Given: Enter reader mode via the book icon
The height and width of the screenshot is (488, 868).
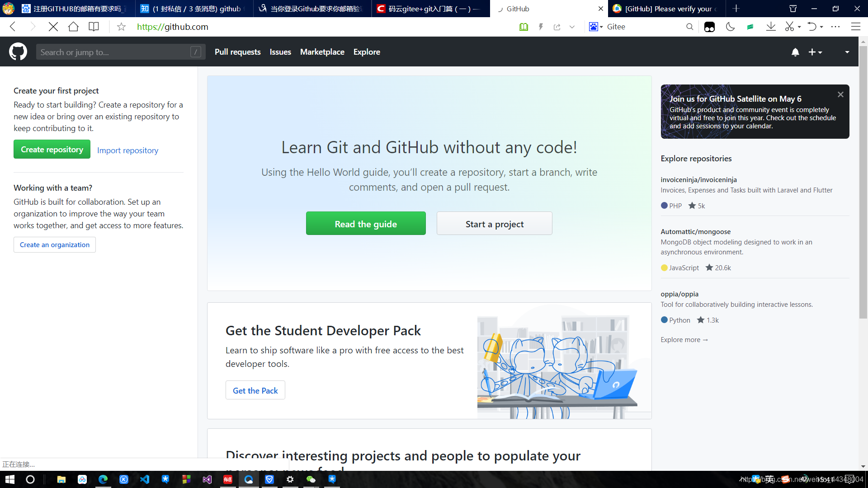Looking at the screenshot, I should tap(524, 27).
